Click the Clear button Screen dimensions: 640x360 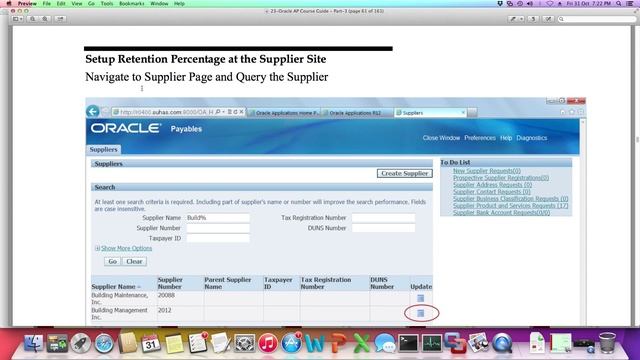pyautogui.click(x=134, y=261)
